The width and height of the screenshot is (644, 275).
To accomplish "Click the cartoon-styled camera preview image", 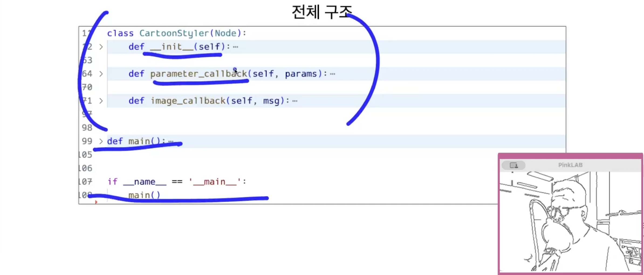I will pos(570,222).
